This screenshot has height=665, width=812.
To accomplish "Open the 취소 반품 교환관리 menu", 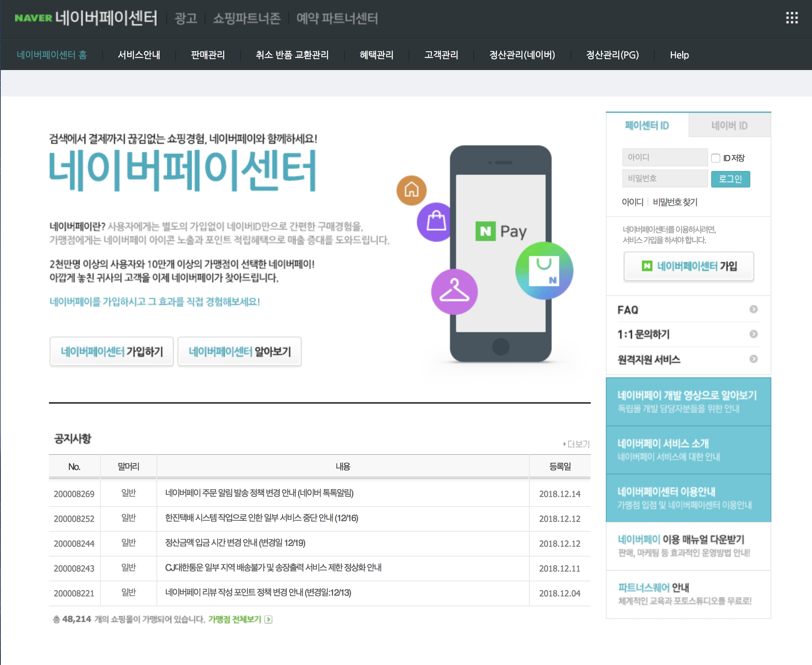I will coord(292,55).
